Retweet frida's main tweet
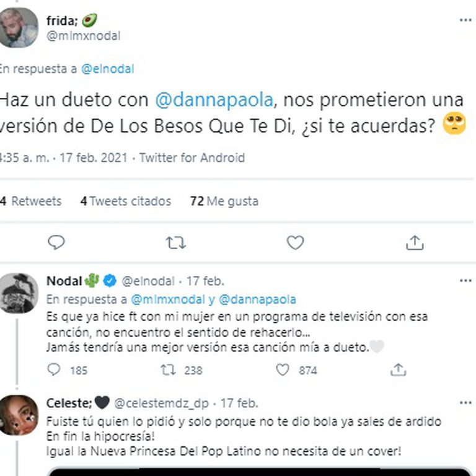The image size is (476, 476). (176, 243)
